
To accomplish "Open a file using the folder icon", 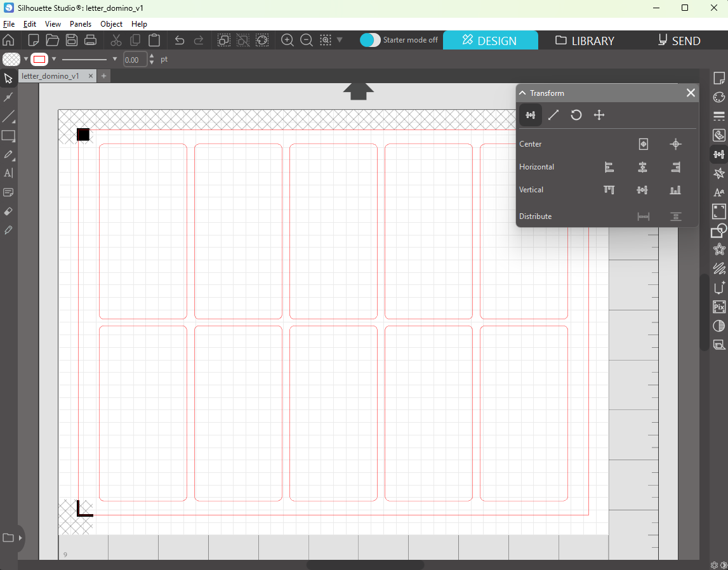I will (53, 40).
